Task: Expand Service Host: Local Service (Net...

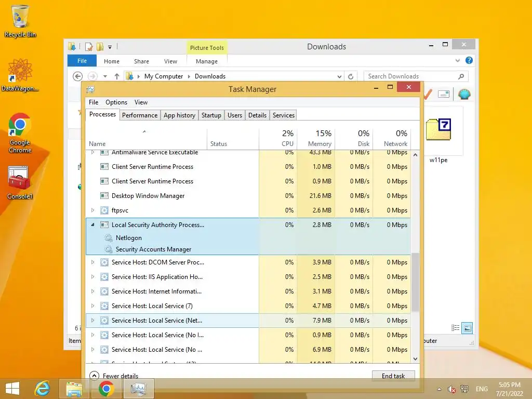Action: pos(92,320)
